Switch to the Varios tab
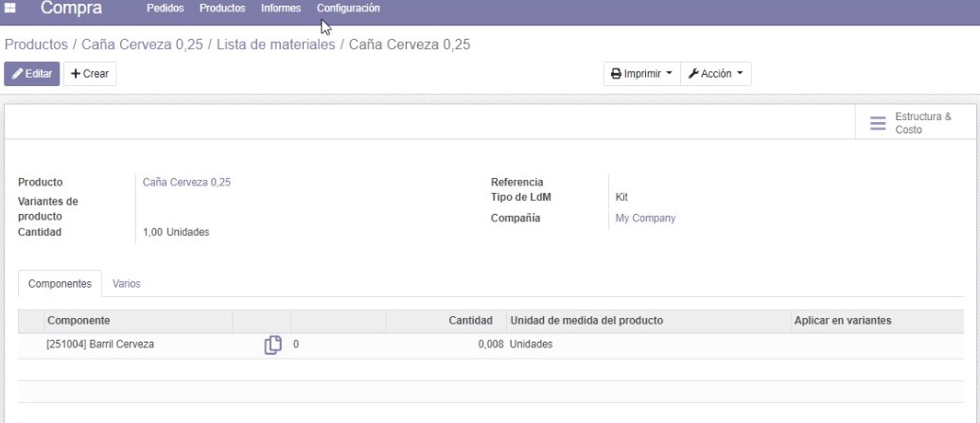980x423 pixels. tap(126, 284)
